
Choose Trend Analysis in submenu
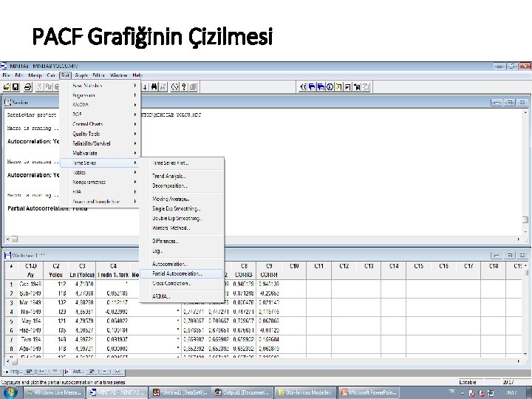coord(182,176)
